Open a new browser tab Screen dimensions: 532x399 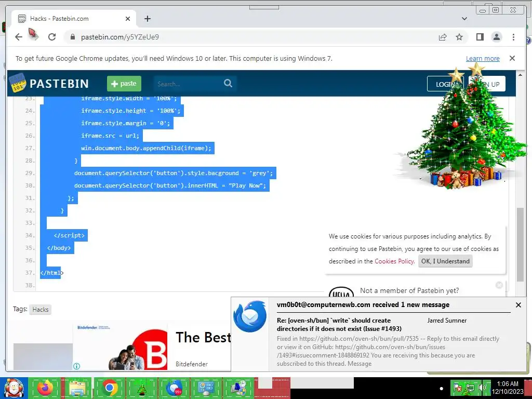[147, 19]
